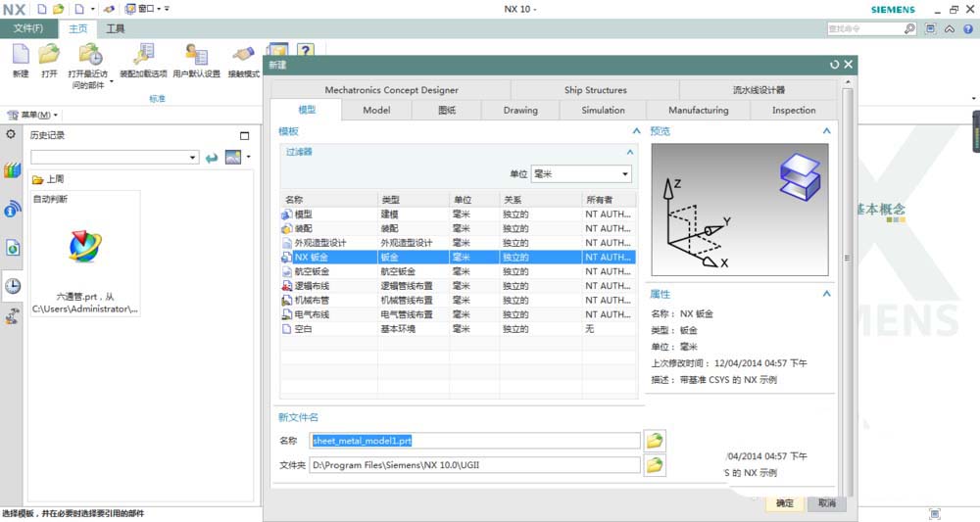Click the quick-access new file icon
Screen dimensions: 980x522
click(42, 10)
